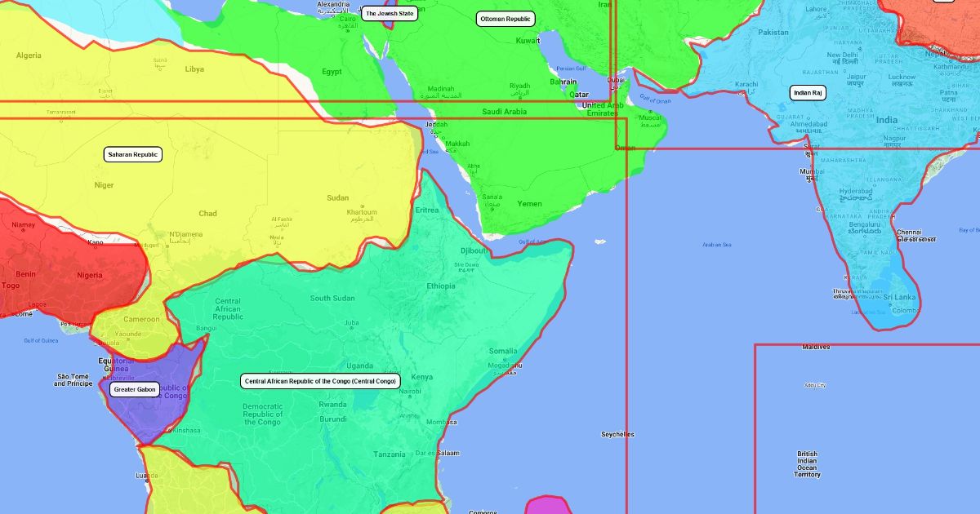
Task: Click the Sudan country name
Action: point(338,197)
